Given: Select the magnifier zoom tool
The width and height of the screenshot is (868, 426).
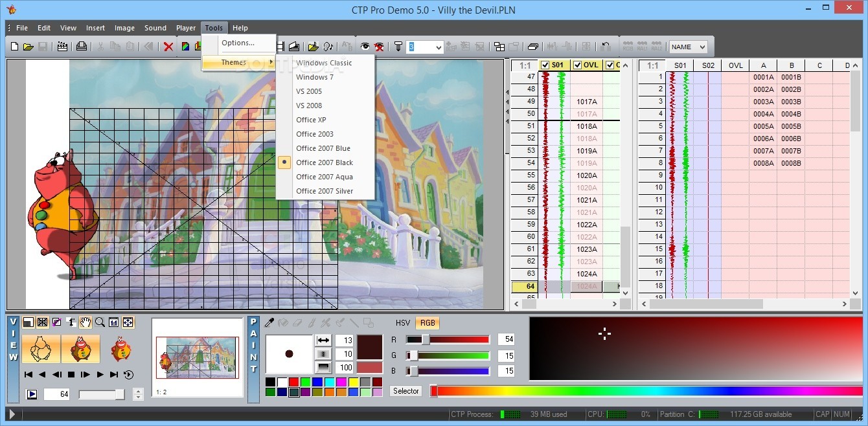Looking at the screenshot, I should 100,322.
